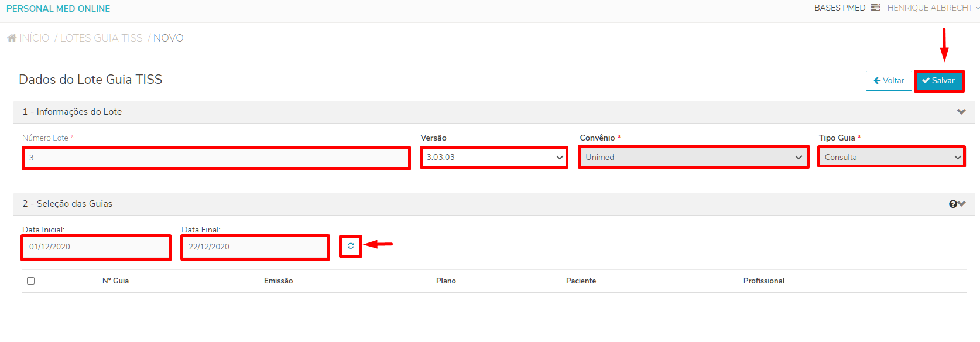This screenshot has height=342, width=980.
Task: Go to INÍCIO breadcrumb link
Action: pyautogui.click(x=35, y=38)
